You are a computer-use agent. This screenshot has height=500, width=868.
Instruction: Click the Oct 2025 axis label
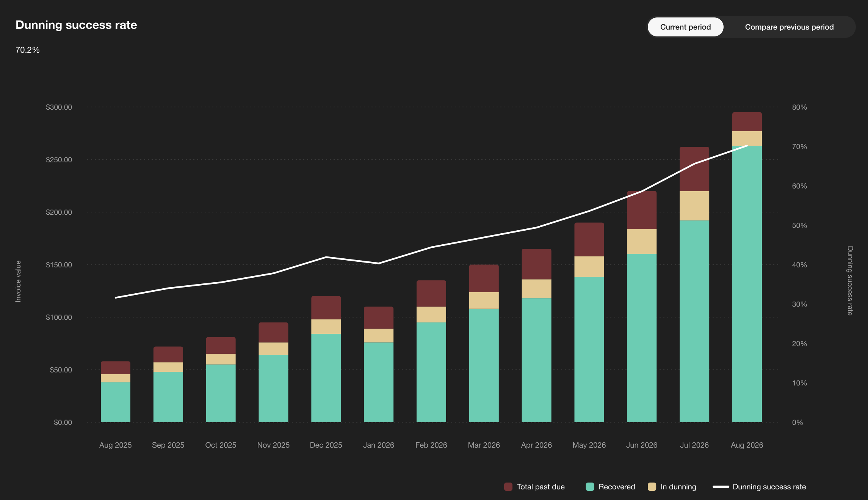(x=221, y=445)
